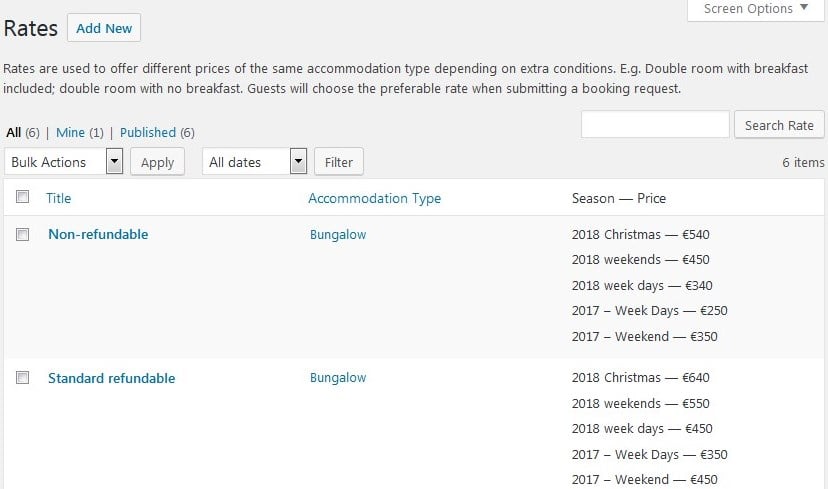Open the Standard refundable rate
Screen dimensions: 828x489
(x=111, y=379)
